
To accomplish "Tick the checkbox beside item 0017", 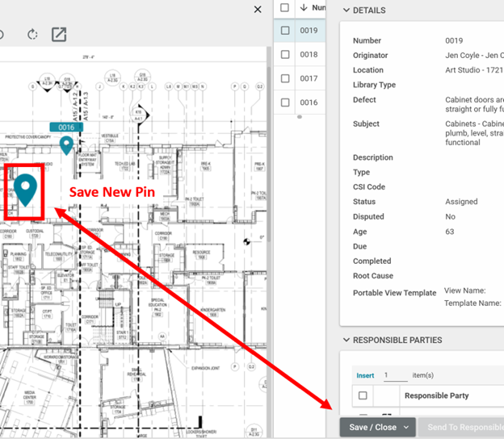I will pyautogui.click(x=285, y=78).
